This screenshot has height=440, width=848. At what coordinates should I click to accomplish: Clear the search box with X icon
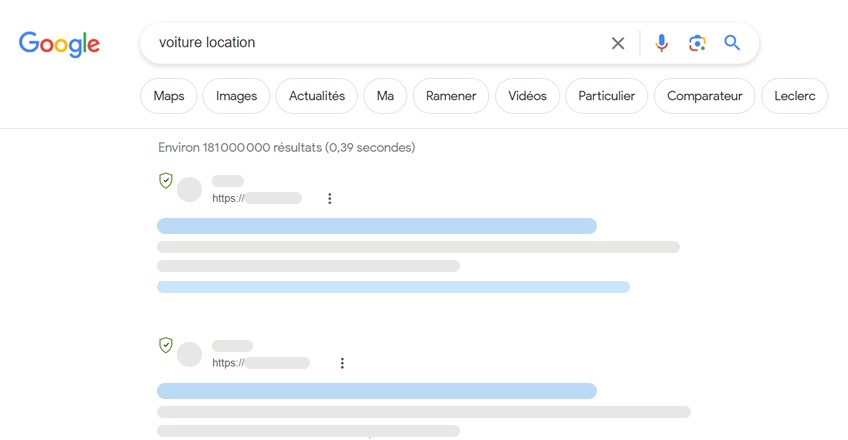pyautogui.click(x=618, y=43)
